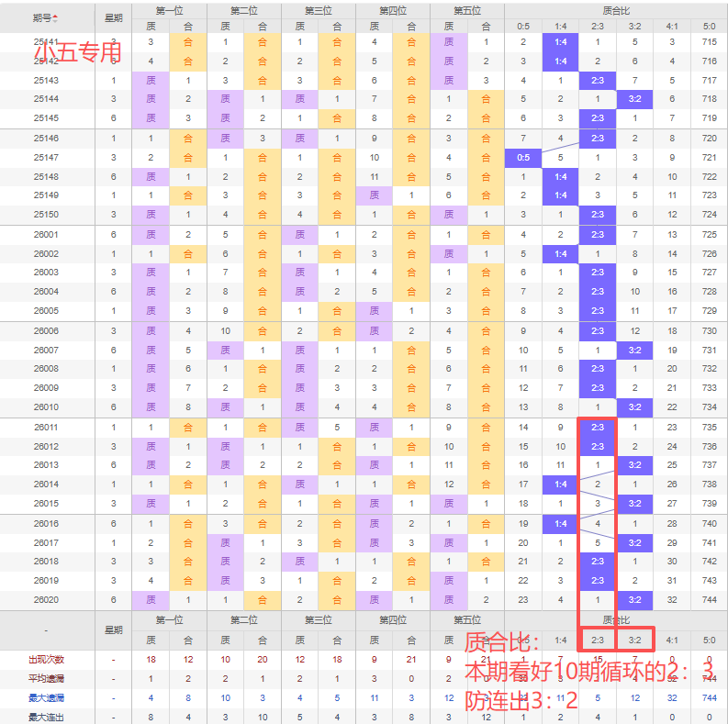The height and width of the screenshot is (724, 728).
Task: Click the 1:4 cell in row 26016
Action: coord(560,523)
